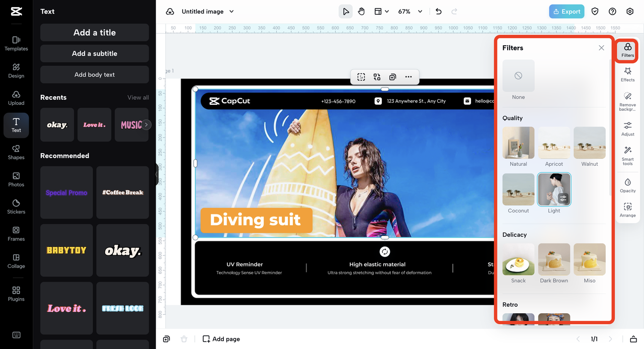Open the Remove background tool

click(x=627, y=101)
